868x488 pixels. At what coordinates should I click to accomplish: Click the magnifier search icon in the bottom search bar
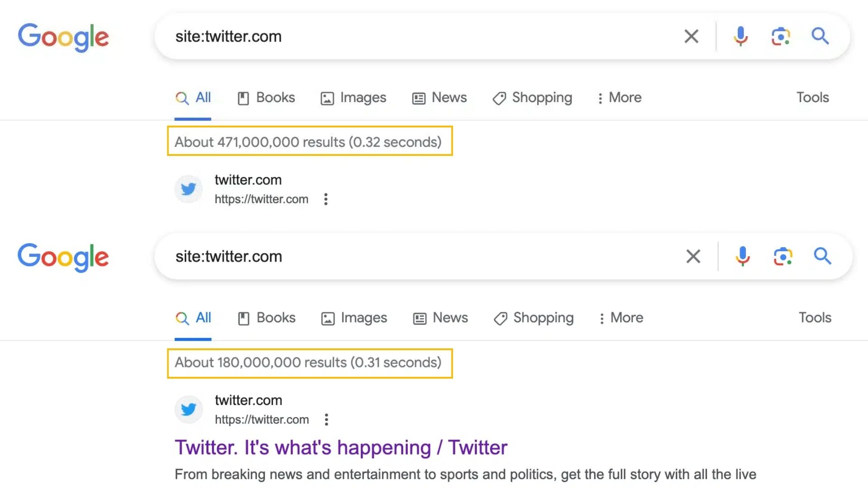pos(822,256)
